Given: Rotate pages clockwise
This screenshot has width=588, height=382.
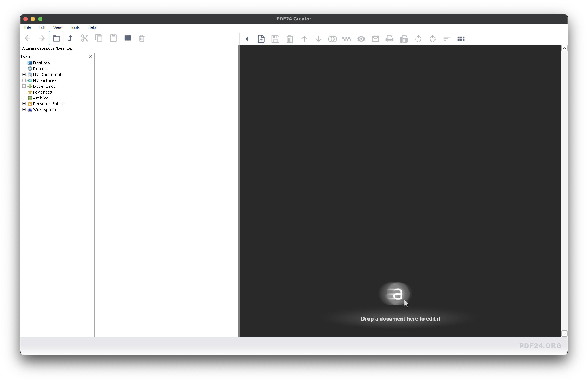Looking at the screenshot, I should pos(432,39).
